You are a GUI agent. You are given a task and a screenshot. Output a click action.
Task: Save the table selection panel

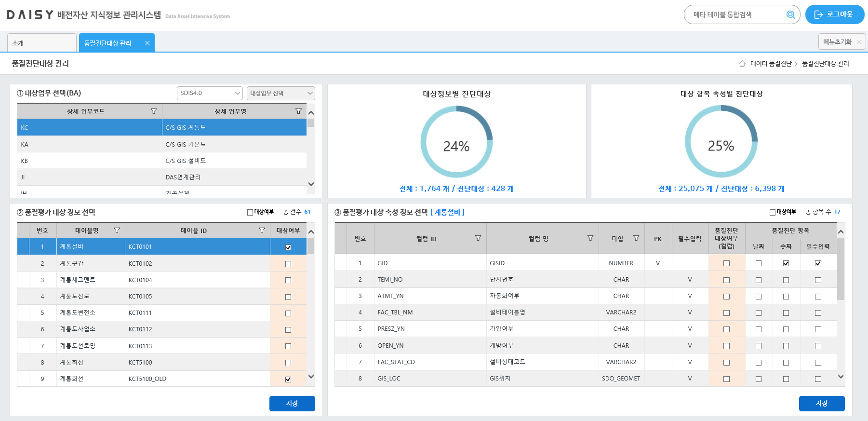tap(292, 404)
